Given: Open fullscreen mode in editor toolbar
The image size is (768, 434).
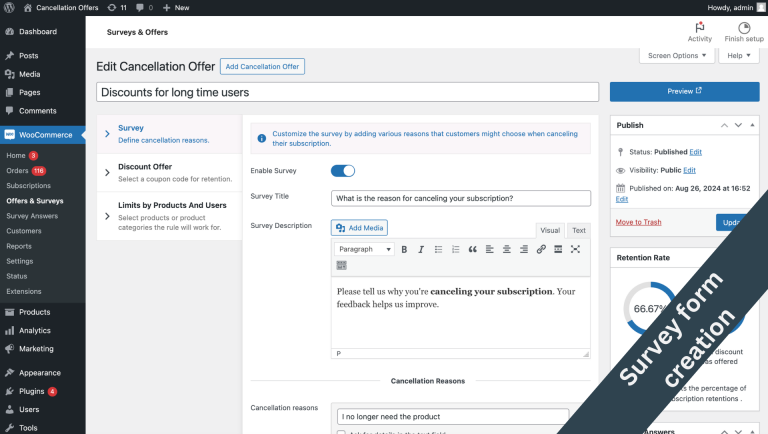Looking at the screenshot, I should [x=575, y=249].
